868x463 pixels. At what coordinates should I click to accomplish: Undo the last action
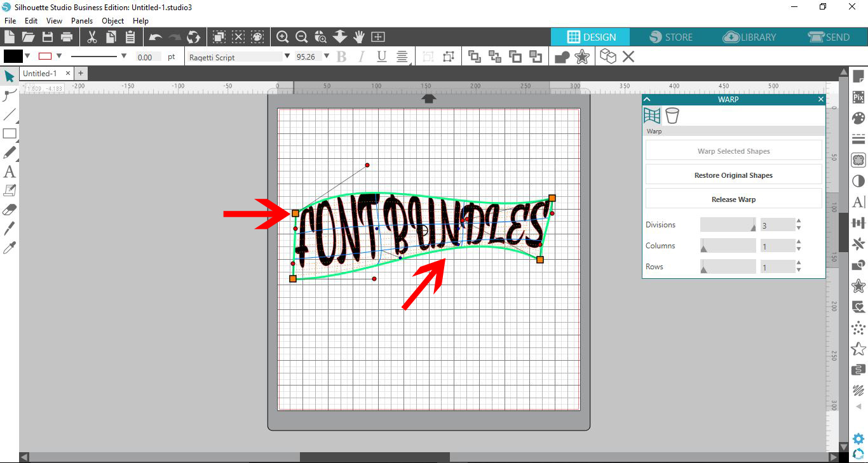coord(155,37)
